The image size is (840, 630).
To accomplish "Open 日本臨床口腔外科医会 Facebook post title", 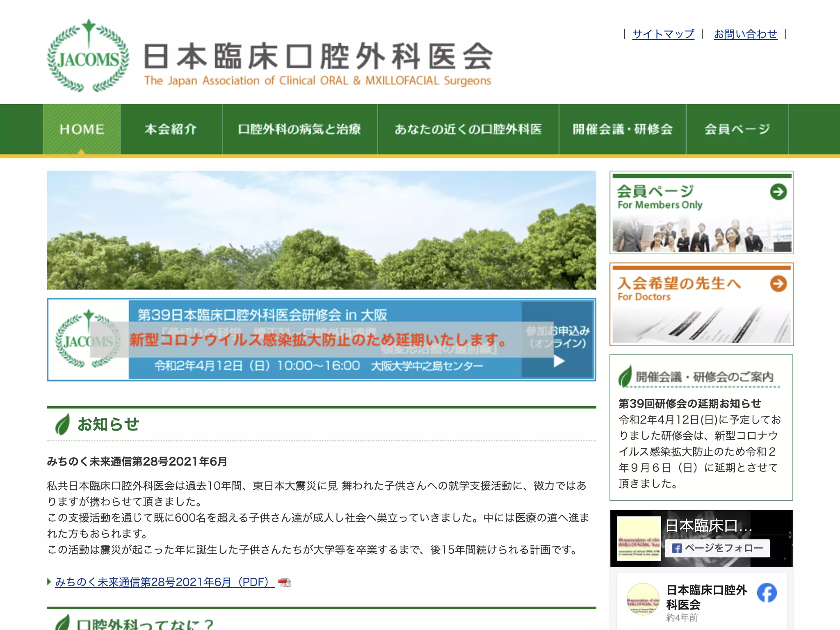I will pyautogui.click(x=707, y=597).
